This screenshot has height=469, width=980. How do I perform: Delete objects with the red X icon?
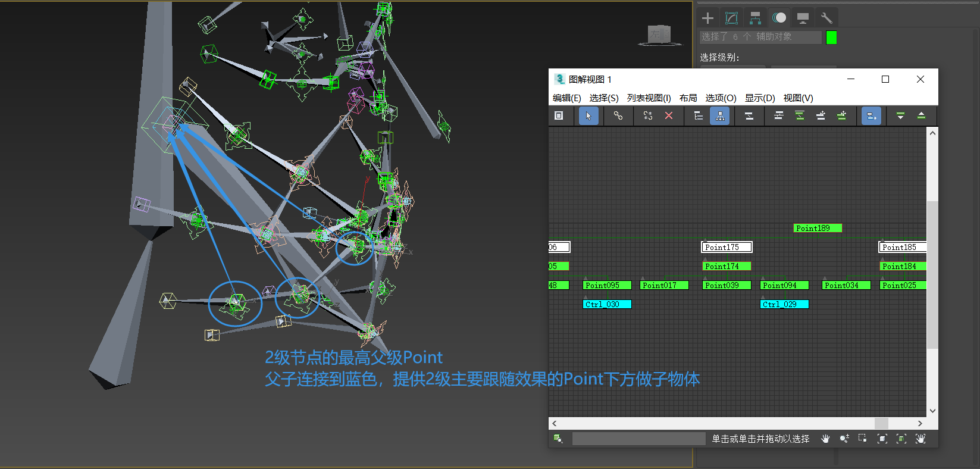(669, 116)
